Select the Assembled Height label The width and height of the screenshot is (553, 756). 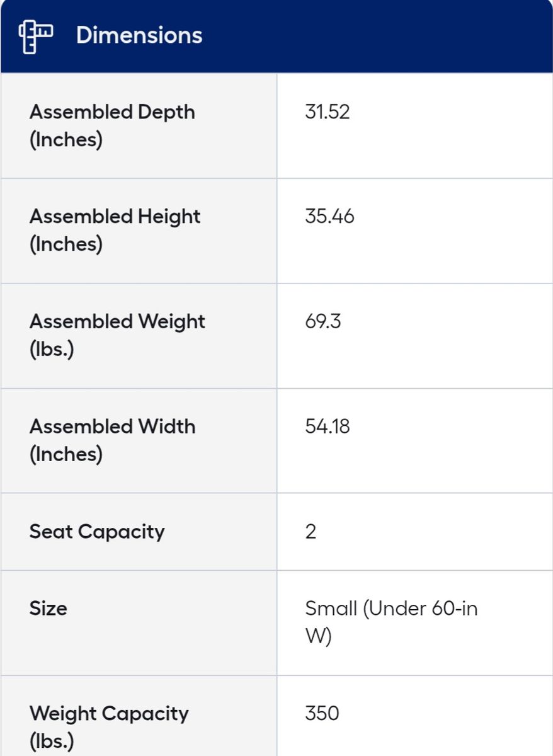[115, 217]
